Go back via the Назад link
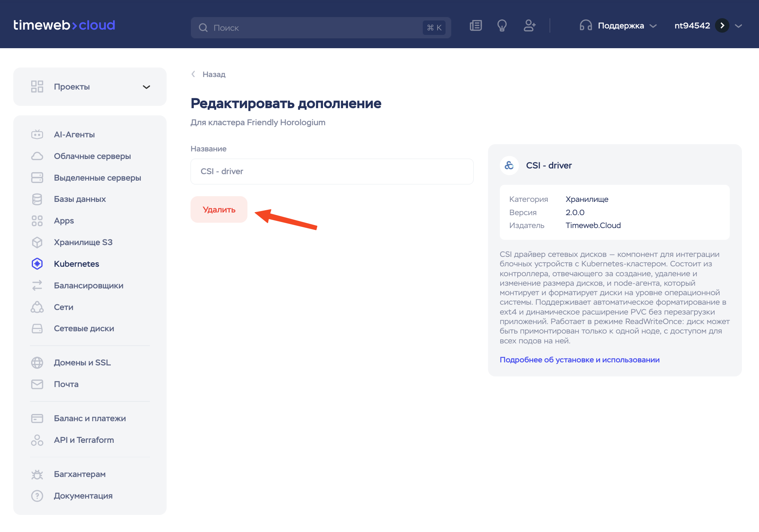Viewport: 759px width, 532px height. pyautogui.click(x=213, y=74)
